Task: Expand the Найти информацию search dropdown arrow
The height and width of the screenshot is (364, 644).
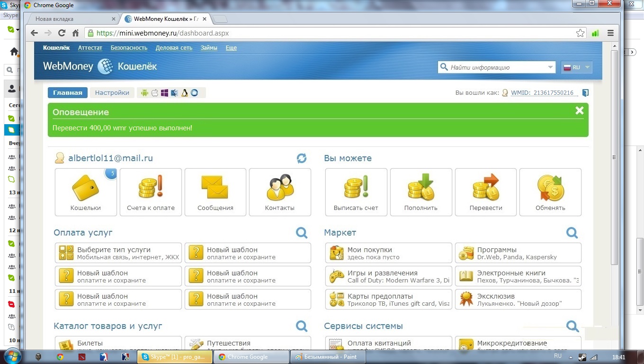Action: coord(550,67)
